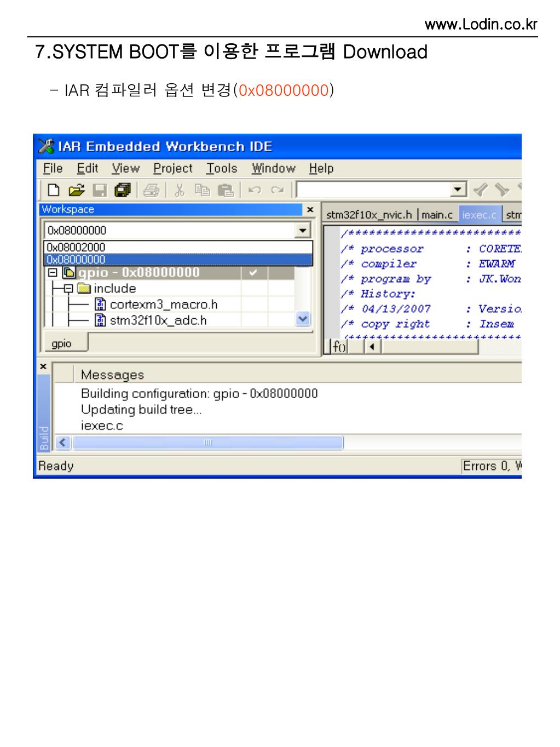Open the File menu
Image resolution: width=560 pixels, height=747 pixels.
(x=53, y=168)
